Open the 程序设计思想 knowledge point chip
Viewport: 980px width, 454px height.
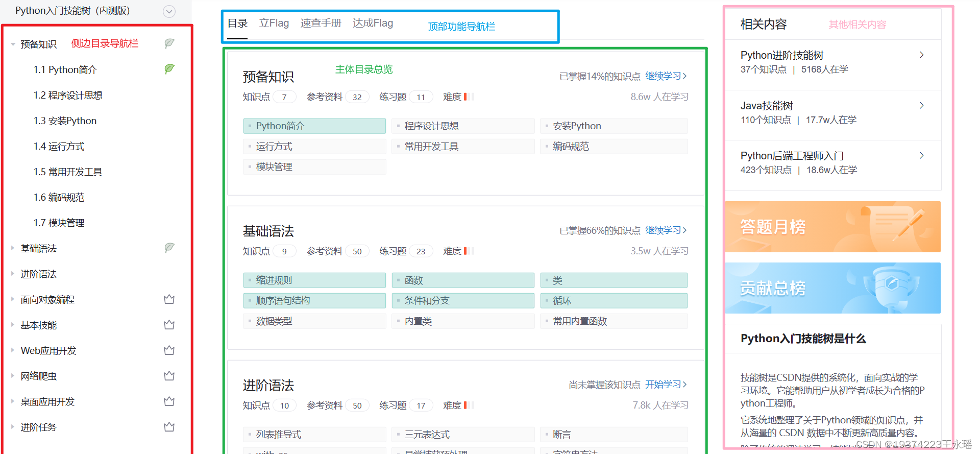point(463,126)
